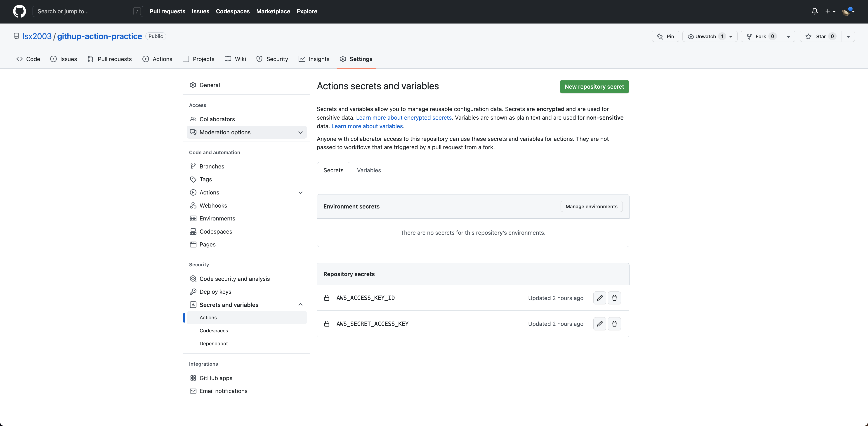Click the Environments server icon
868x426 pixels.
click(193, 218)
